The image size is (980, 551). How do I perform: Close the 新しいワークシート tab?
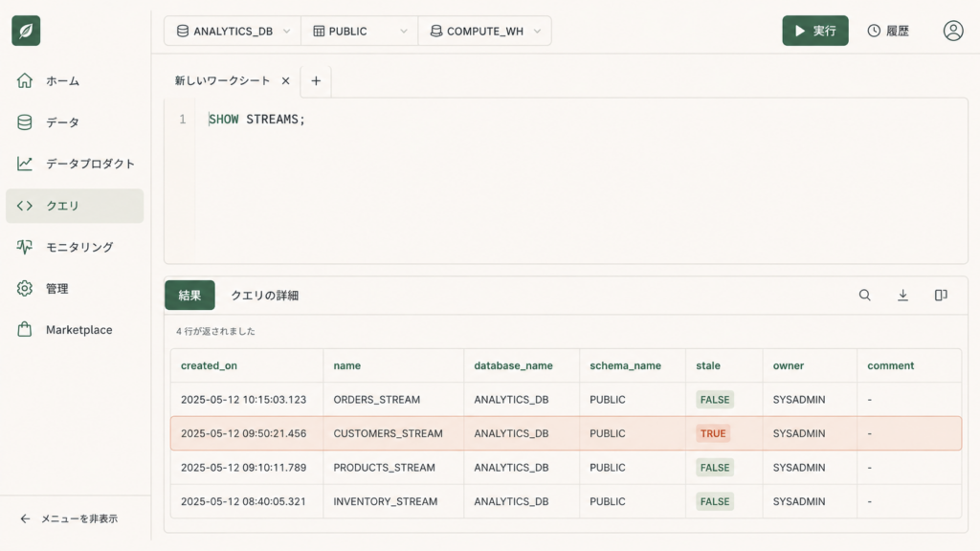285,80
